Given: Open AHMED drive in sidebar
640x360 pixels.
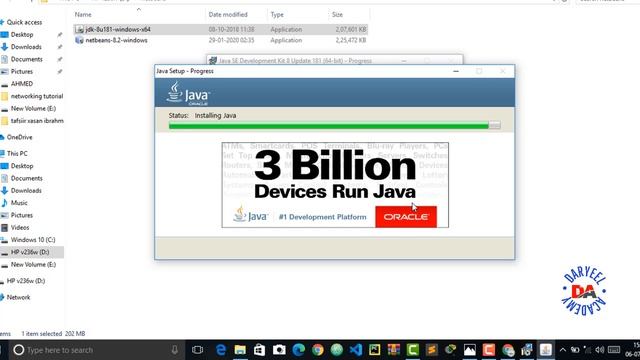Looking at the screenshot, I should 22,84.
